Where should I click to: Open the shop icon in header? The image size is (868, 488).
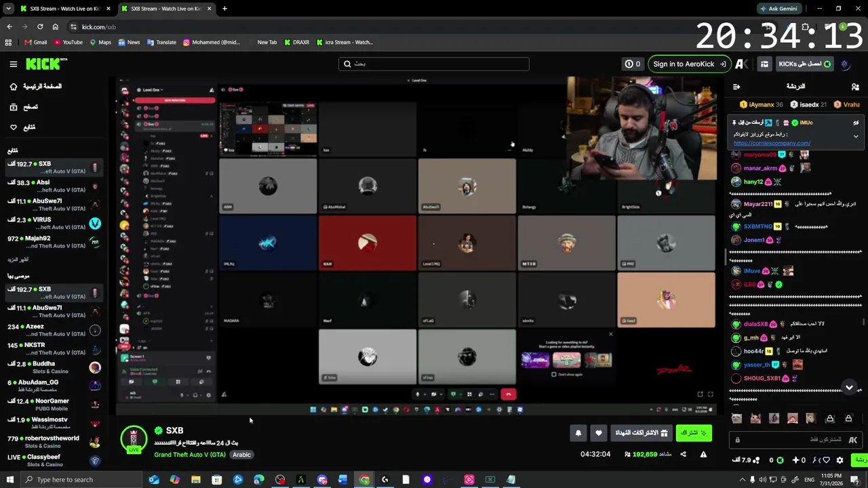[x=764, y=64]
